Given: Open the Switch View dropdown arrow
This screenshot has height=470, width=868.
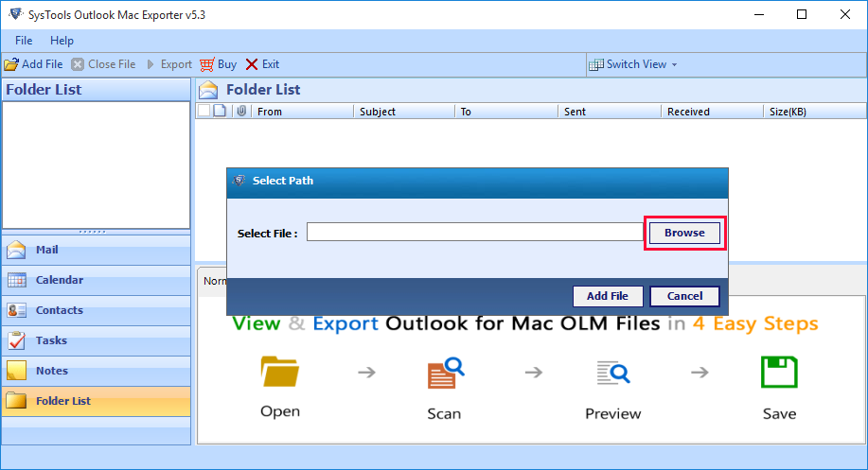Looking at the screenshot, I should point(674,64).
